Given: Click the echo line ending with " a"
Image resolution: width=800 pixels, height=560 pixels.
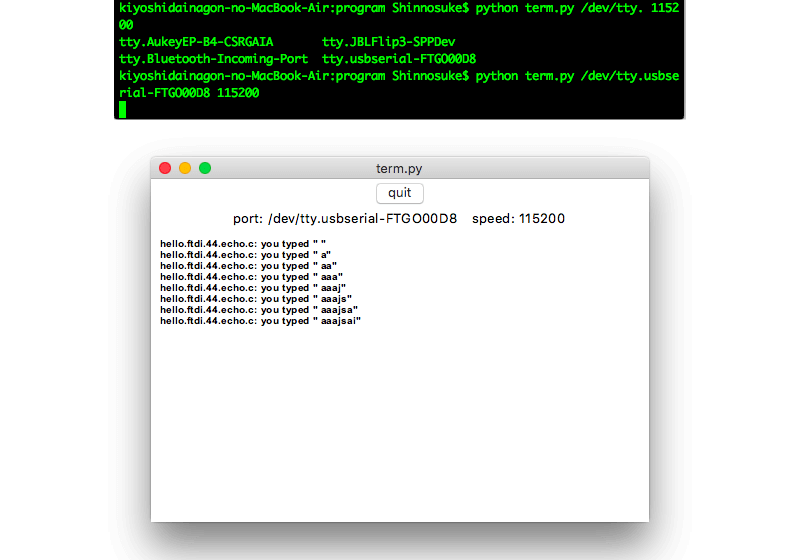Looking at the screenshot, I should pyautogui.click(x=245, y=255).
